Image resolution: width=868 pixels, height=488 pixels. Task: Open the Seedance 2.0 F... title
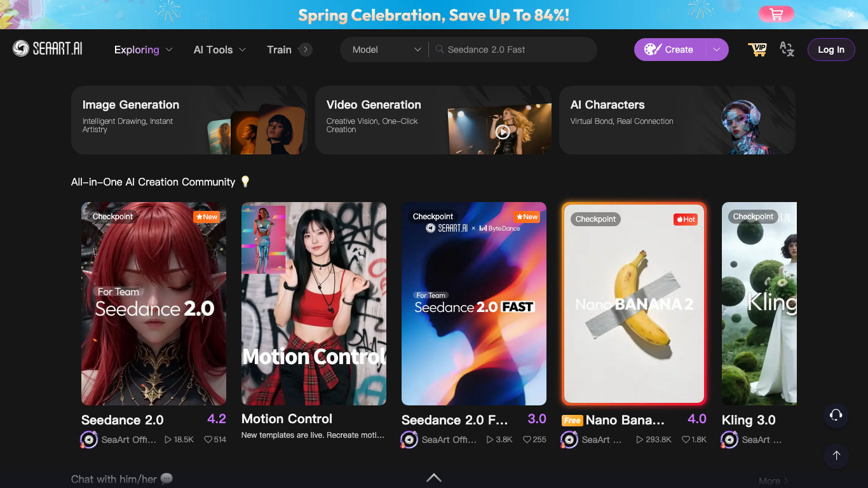455,420
